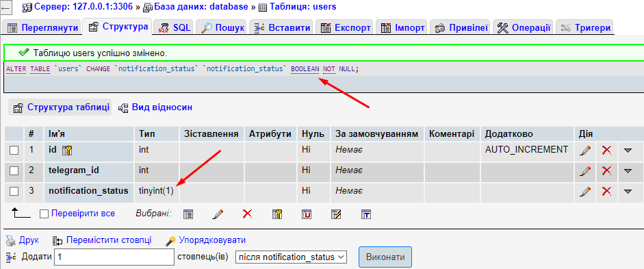Click the NOT keyword in SQL query
This screenshot has height=269, width=644.
pyautogui.click(x=329, y=69)
